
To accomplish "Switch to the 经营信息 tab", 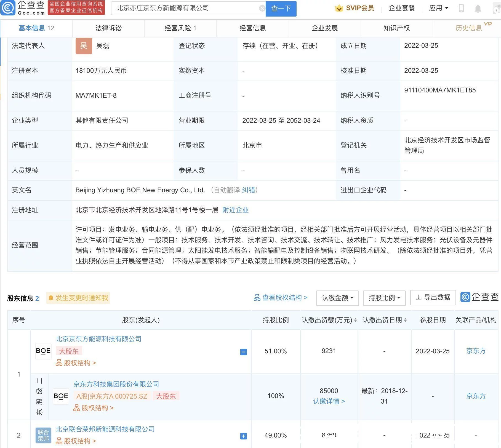I will click(252, 28).
